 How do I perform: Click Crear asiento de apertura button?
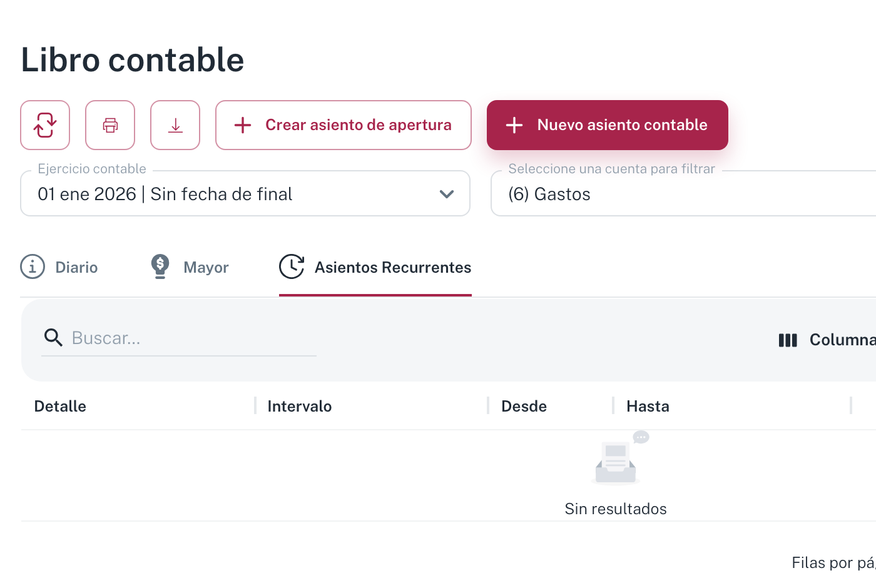[344, 125]
